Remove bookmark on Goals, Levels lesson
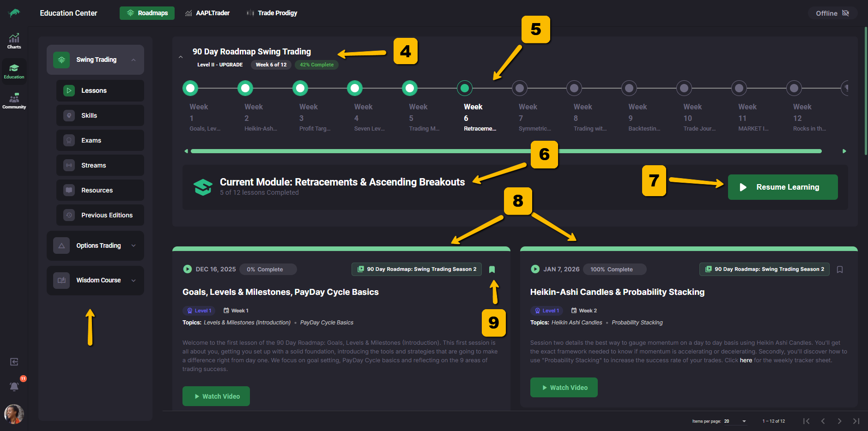Viewport: 868px width, 431px height. click(x=492, y=269)
